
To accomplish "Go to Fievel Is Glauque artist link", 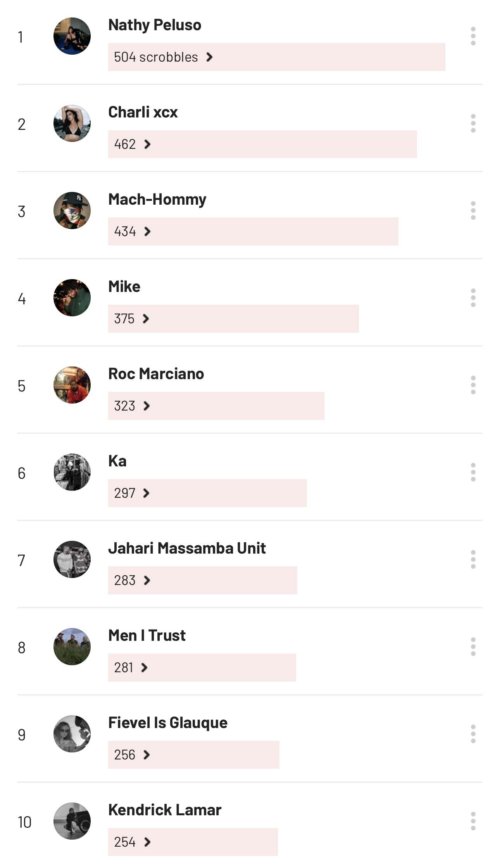I will click(x=167, y=723).
